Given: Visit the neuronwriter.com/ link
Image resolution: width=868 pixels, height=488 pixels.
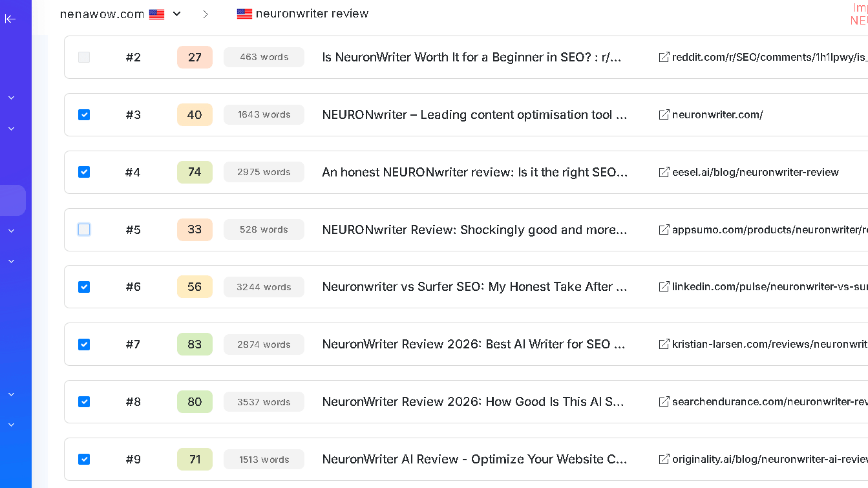Looking at the screenshot, I should [717, 114].
